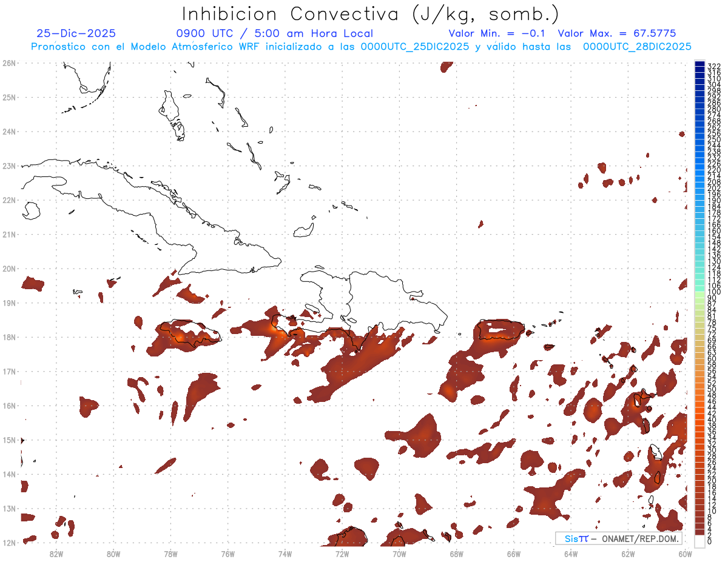Screen dimensions: 728x562
Task: Click the '0' value at the scale bottom
Action: [x=710, y=541]
